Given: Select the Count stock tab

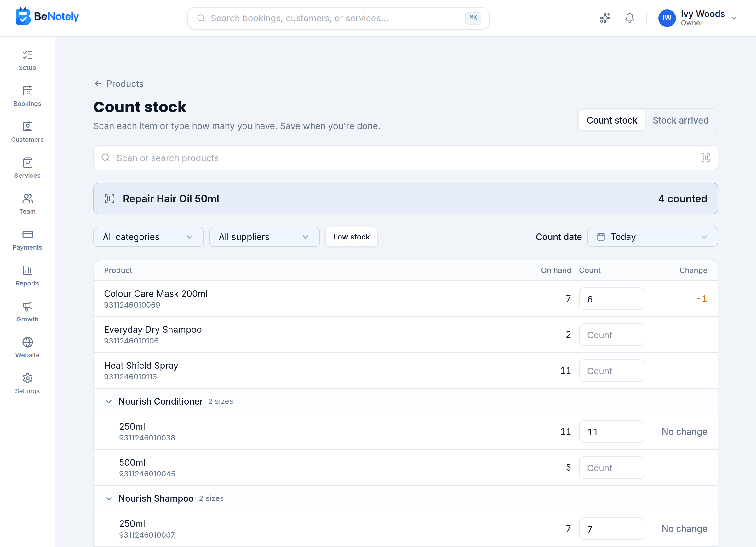Looking at the screenshot, I should [612, 120].
